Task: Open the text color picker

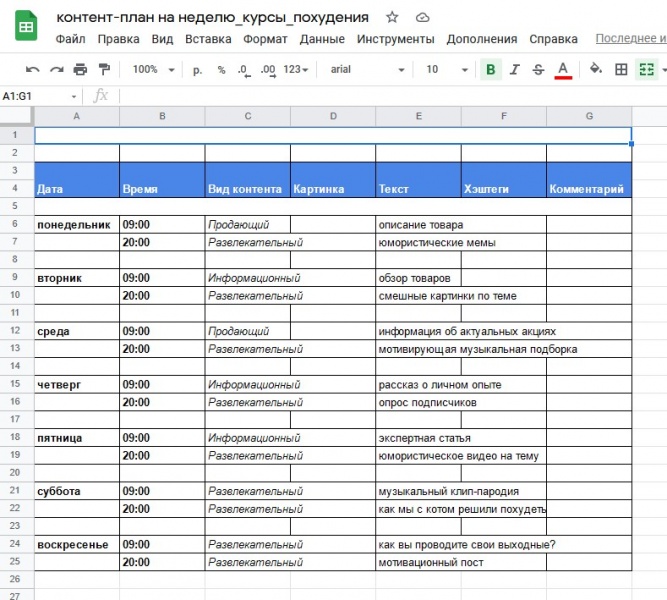Action: [563, 70]
